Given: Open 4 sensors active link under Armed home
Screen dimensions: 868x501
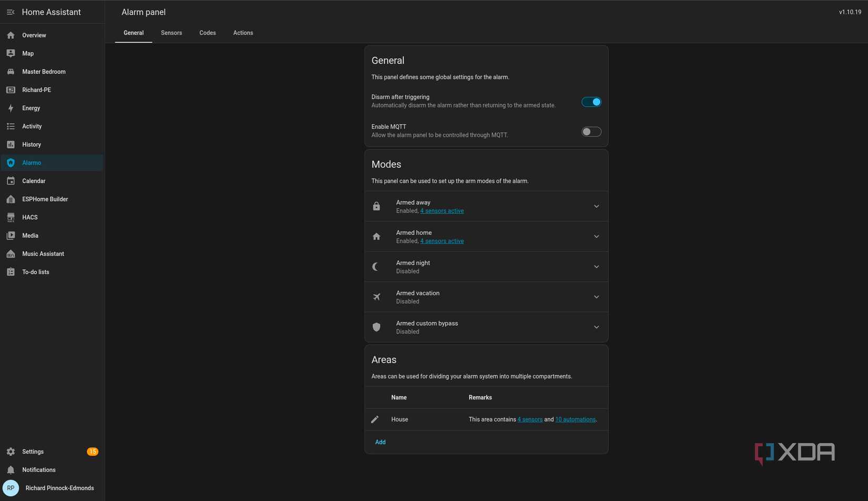Looking at the screenshot, I should click(442, 242).
